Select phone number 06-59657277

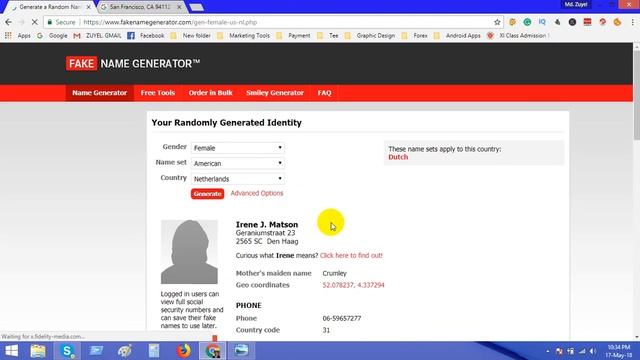[342, 318]
